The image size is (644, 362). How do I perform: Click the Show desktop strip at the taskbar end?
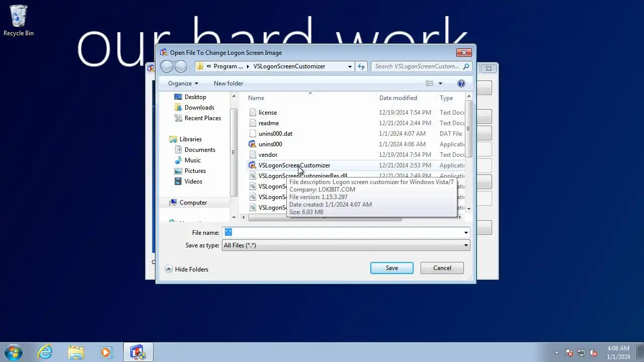tap(640, 352)
